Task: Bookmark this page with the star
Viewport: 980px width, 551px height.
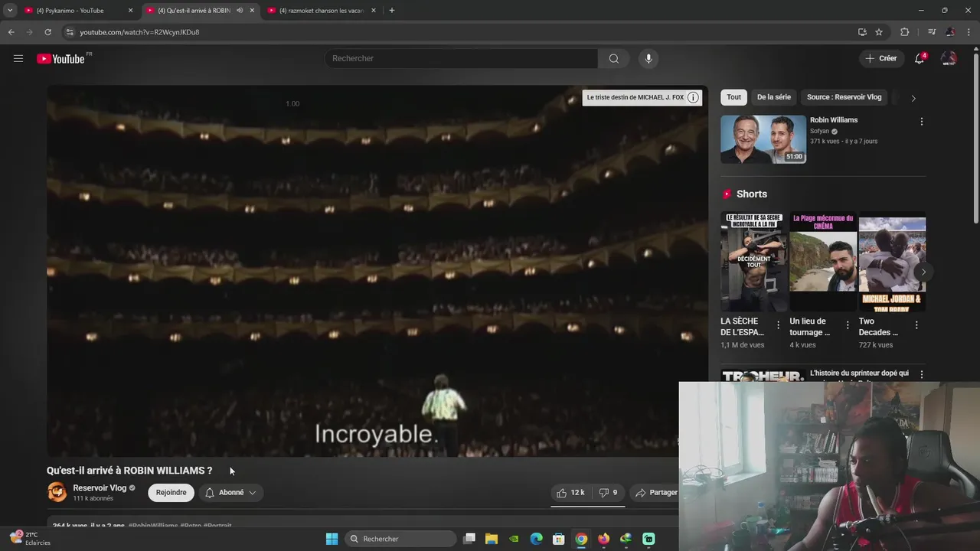Action: [879, 32]
